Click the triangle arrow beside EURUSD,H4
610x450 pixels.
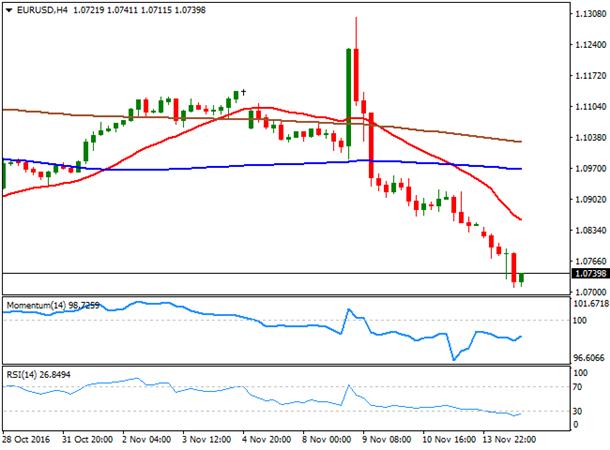pos(9,11)
